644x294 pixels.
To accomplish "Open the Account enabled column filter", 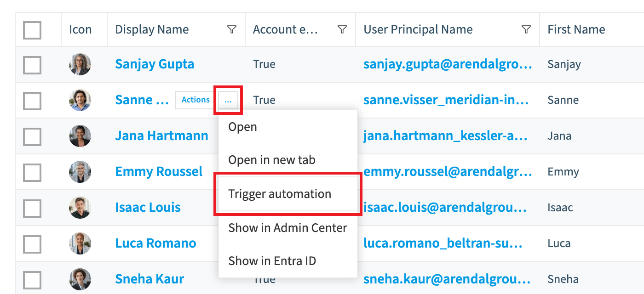I will 342,29.
